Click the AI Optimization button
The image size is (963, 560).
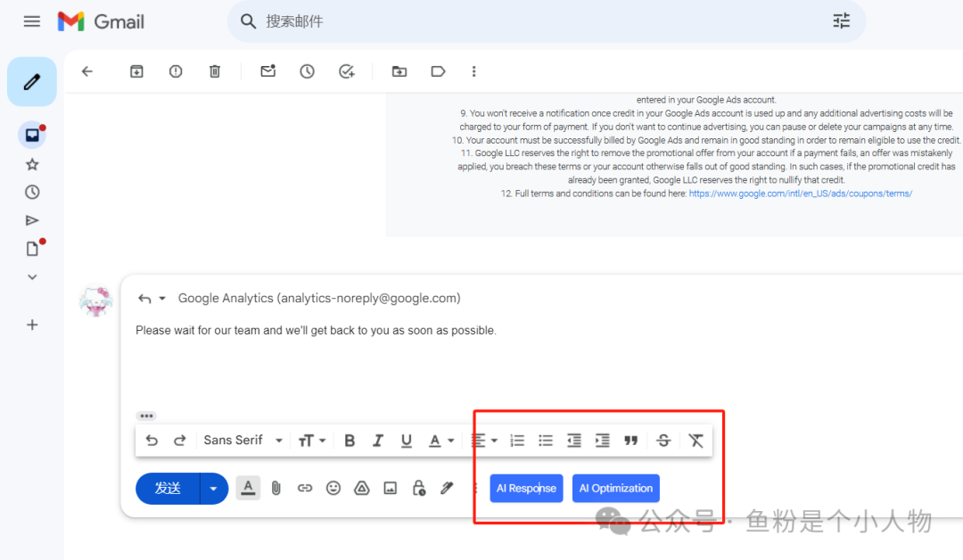tap(616, 488)
